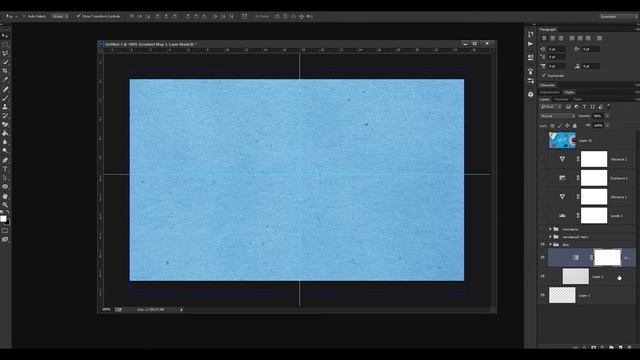Select the Healing Brush tool
The image size is (640, 360).
(5, 89)
